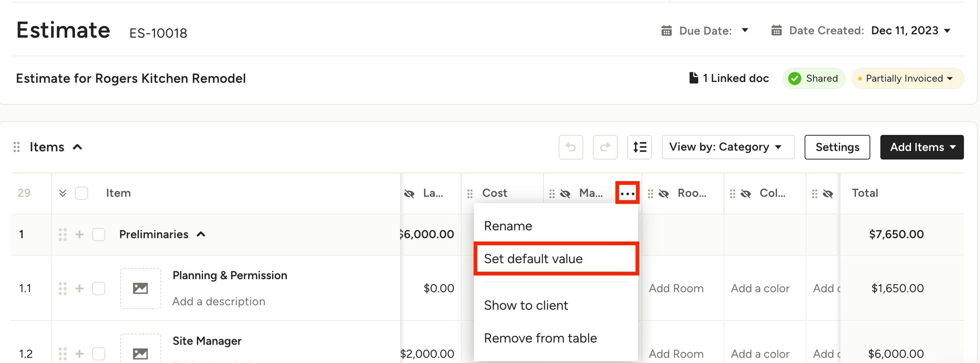Check the Preliminaries row checkbox
Screen dimensions: 980x363
[99, 234]
